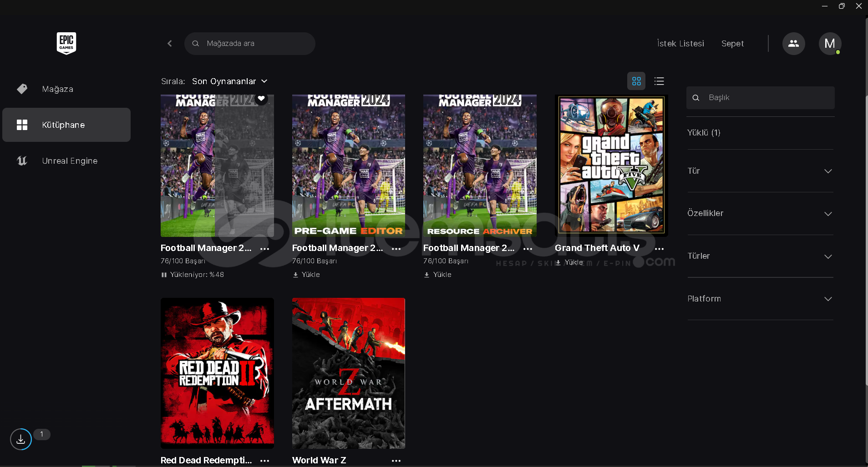
Task: Open the friends list icon
Action: click(793, 44)
